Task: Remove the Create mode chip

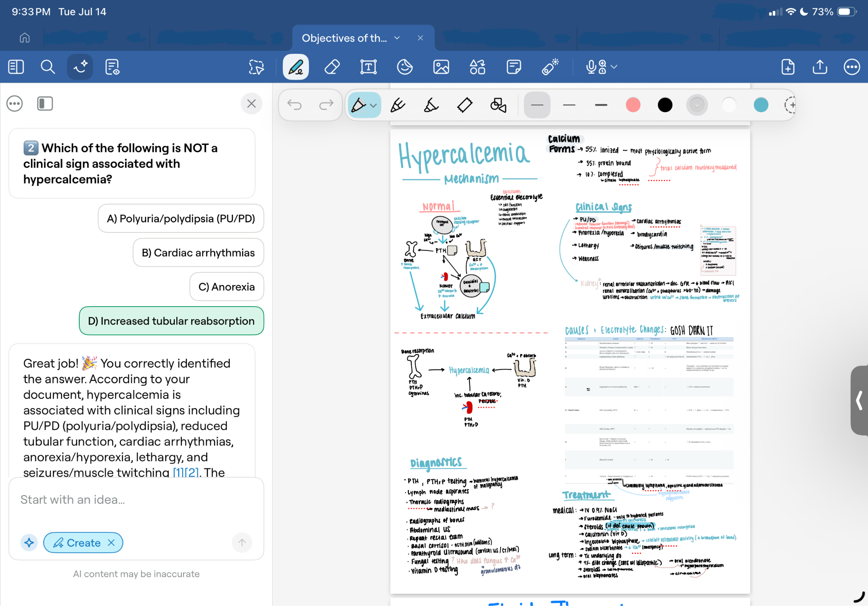Action: 111,543
